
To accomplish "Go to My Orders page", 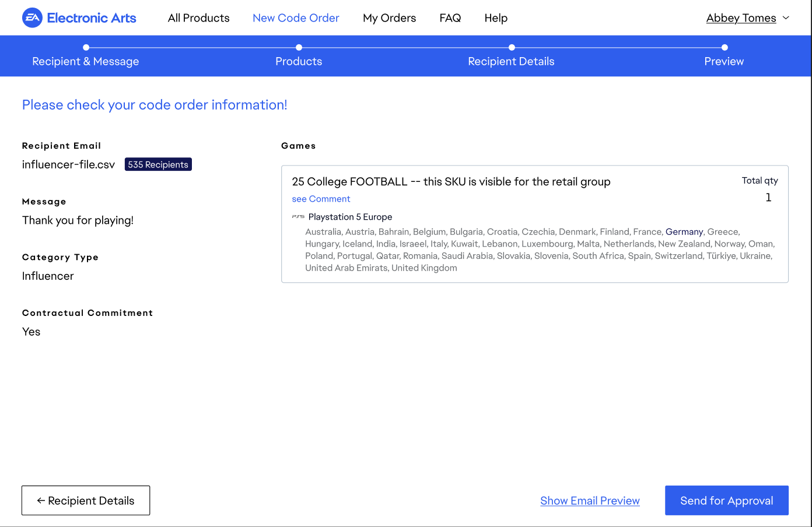I will click(389, 18).
